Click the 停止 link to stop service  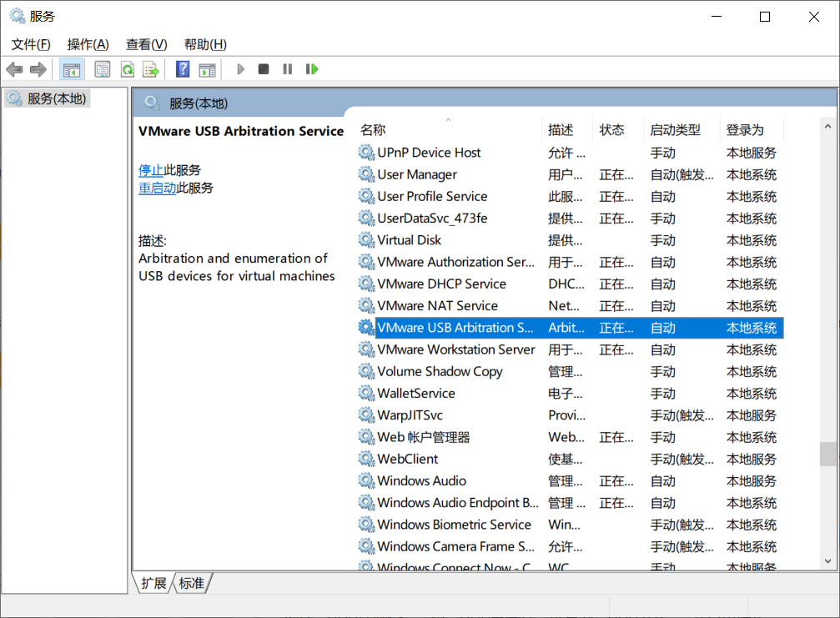tap(150, 170)
